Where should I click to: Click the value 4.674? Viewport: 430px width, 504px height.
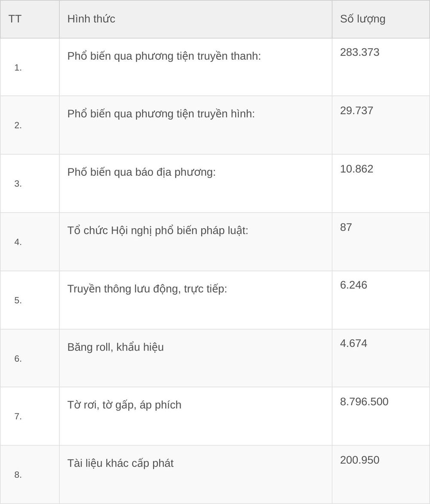point(353,343)
